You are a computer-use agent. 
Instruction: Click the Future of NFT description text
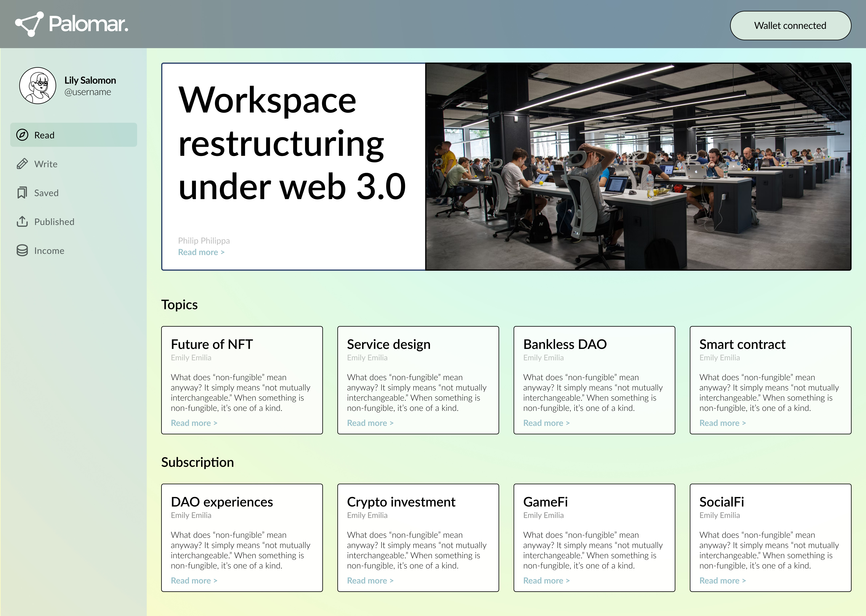tap(240, 393)
